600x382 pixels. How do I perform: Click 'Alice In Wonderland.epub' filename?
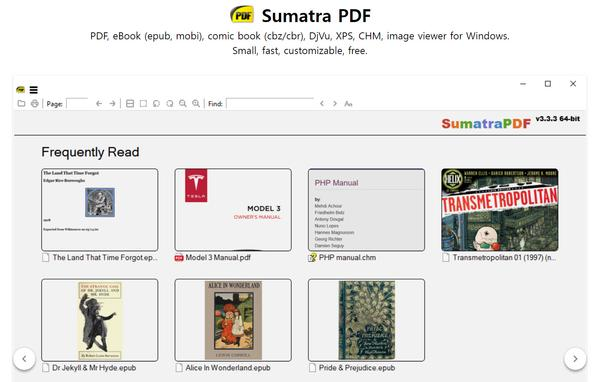228,368
